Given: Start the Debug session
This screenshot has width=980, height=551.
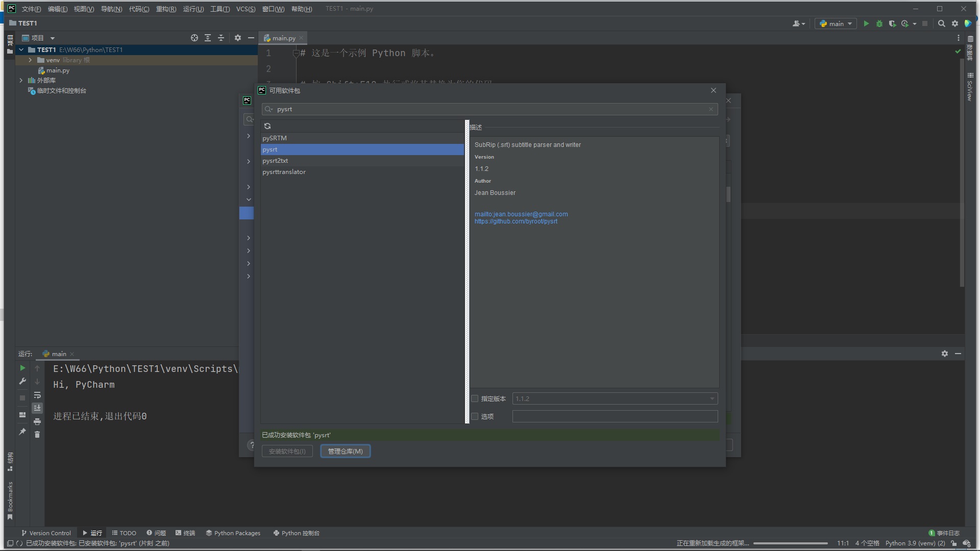Looking at the screenshot, I should pos(879,23).
